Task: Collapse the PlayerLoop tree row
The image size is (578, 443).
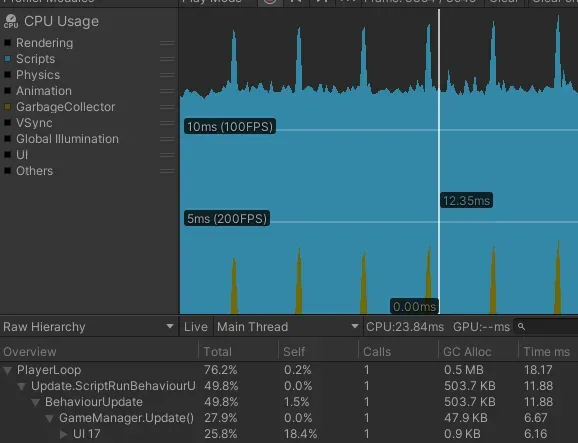Action: pos(7,370)
